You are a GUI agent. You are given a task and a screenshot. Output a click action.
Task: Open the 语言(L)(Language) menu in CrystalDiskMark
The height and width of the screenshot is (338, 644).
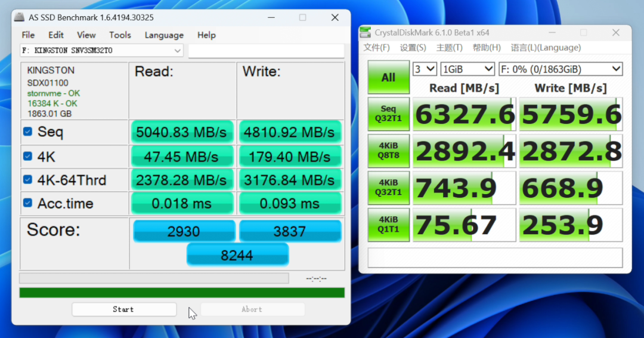click(546, 48)
